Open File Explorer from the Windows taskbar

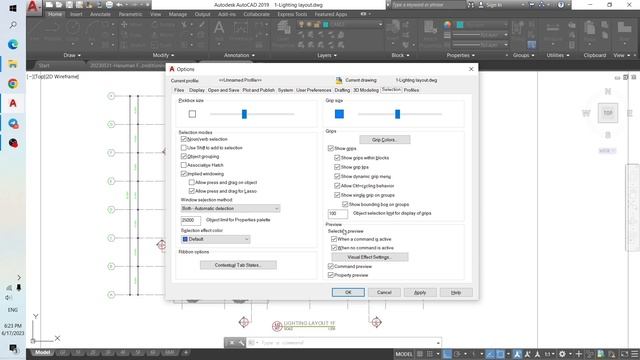tap(13, 64)
